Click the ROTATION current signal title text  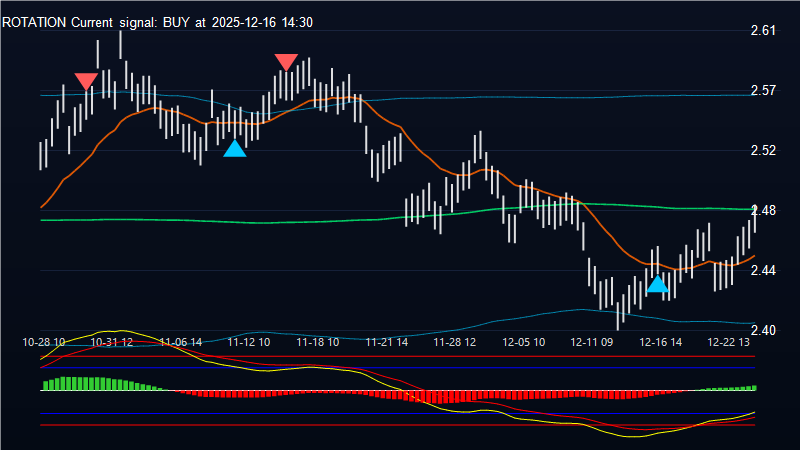[158, 23]
